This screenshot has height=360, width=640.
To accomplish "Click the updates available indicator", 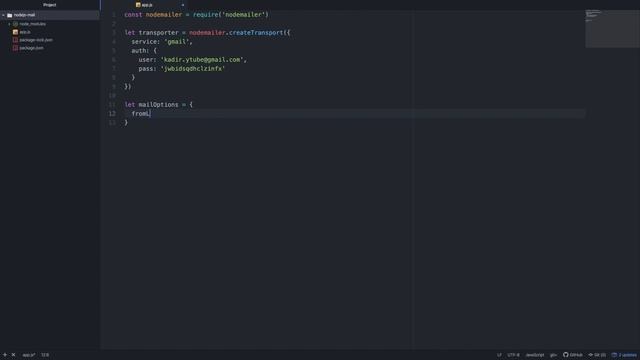I will point(624,355).
